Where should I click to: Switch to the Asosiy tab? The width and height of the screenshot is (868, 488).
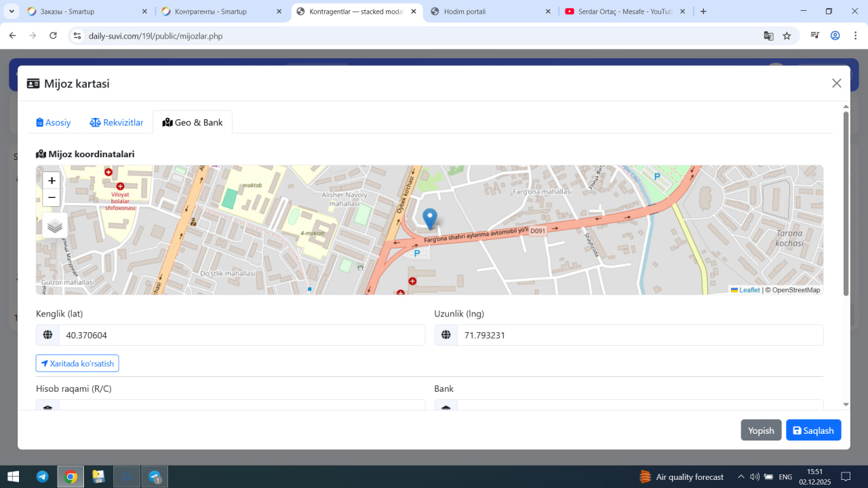coord(54,123)
